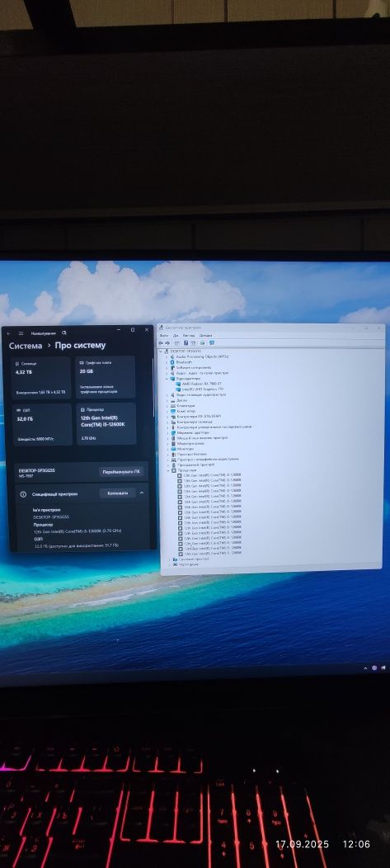The image size is (390, 868).
Task: Click the Settings window vertical scrollbar
Action: click(153, 388)
